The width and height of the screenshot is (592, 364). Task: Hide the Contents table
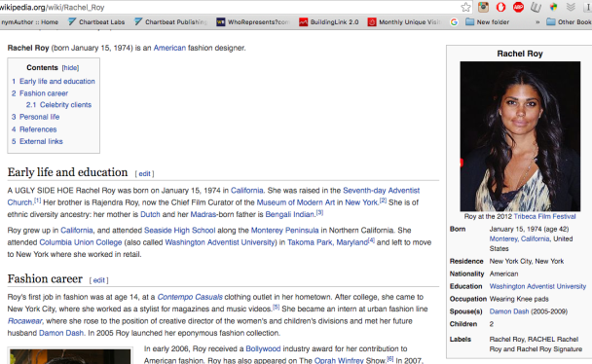(71, 68)
